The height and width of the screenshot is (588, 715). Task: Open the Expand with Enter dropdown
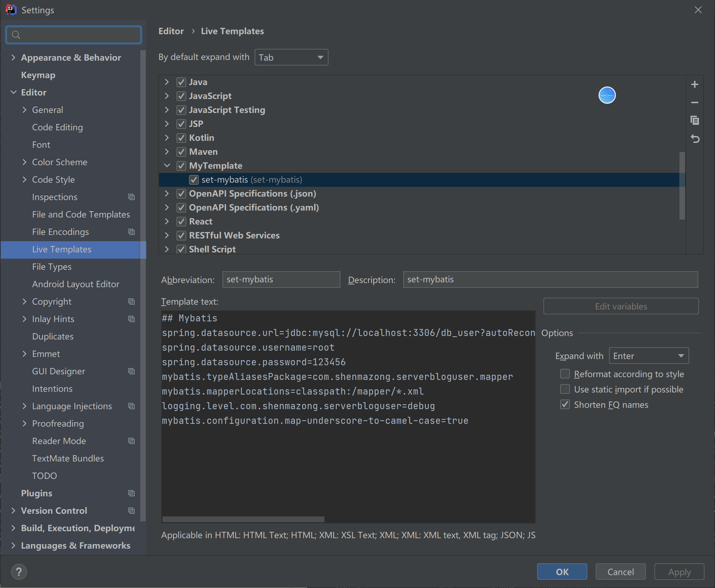(x=649, y=356)
